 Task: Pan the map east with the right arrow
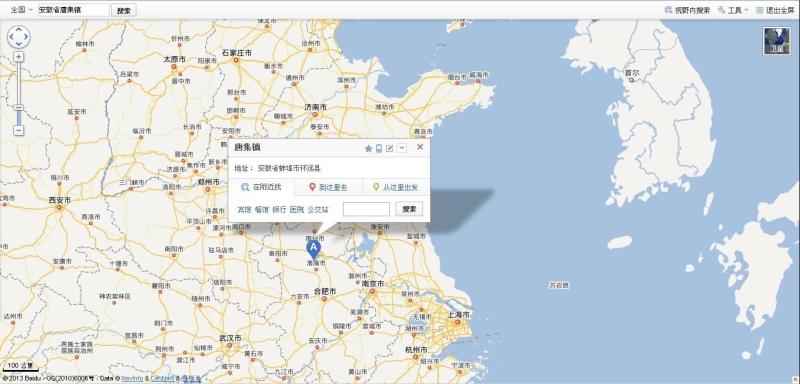[x=27, y=37]
